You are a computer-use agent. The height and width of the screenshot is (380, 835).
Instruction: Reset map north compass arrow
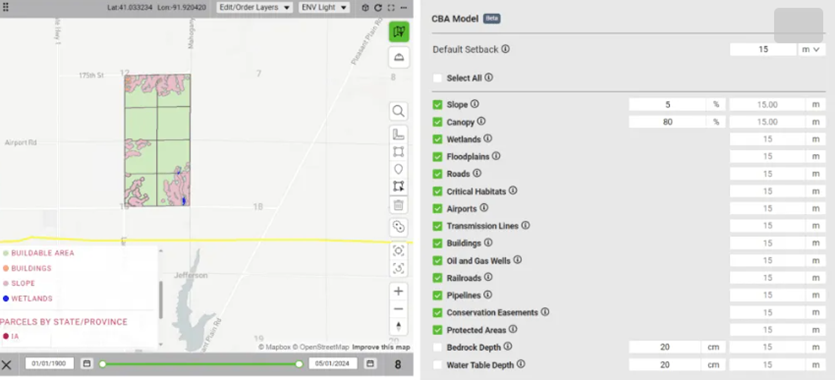398,327
